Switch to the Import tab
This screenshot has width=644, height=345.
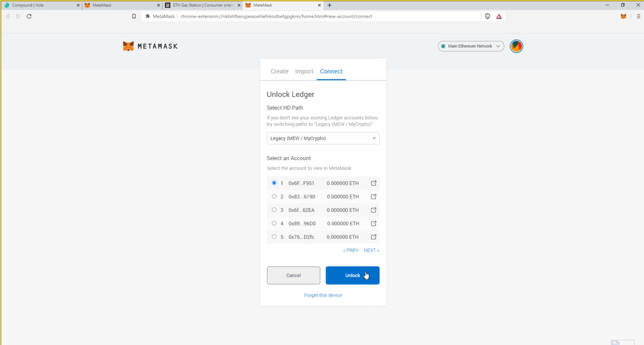click(304, 71)
